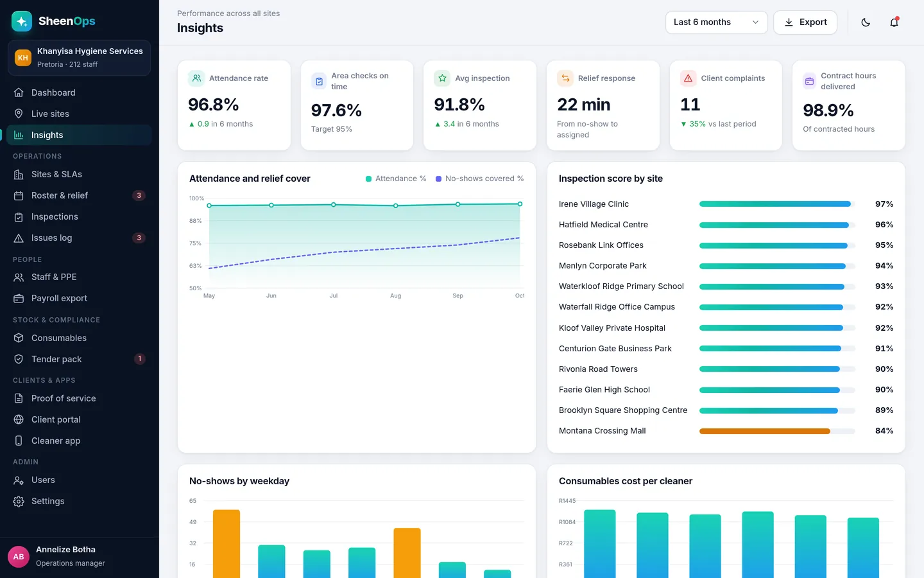Click the Attendance rate card icon

196,78
